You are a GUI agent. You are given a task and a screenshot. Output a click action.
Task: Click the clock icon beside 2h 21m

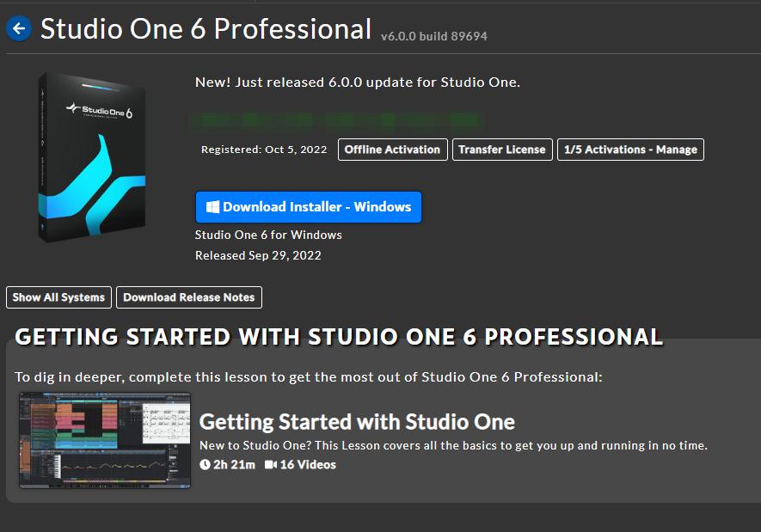coord(205,465)
